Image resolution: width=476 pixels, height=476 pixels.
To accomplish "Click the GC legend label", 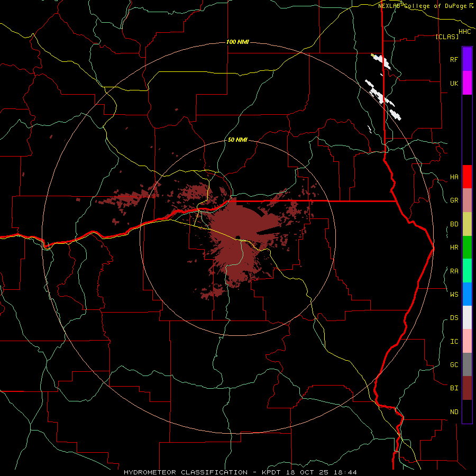I will (x=454, y=365).
